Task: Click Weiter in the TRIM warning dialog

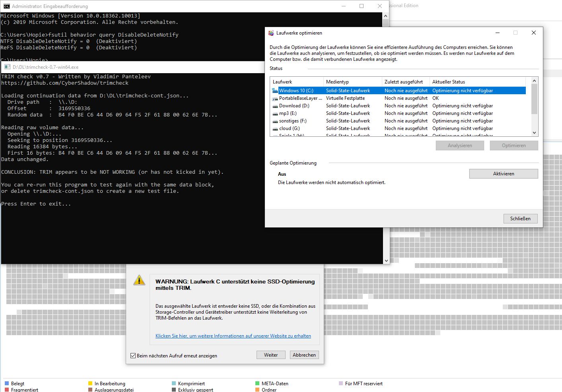Action: [271, 355]
